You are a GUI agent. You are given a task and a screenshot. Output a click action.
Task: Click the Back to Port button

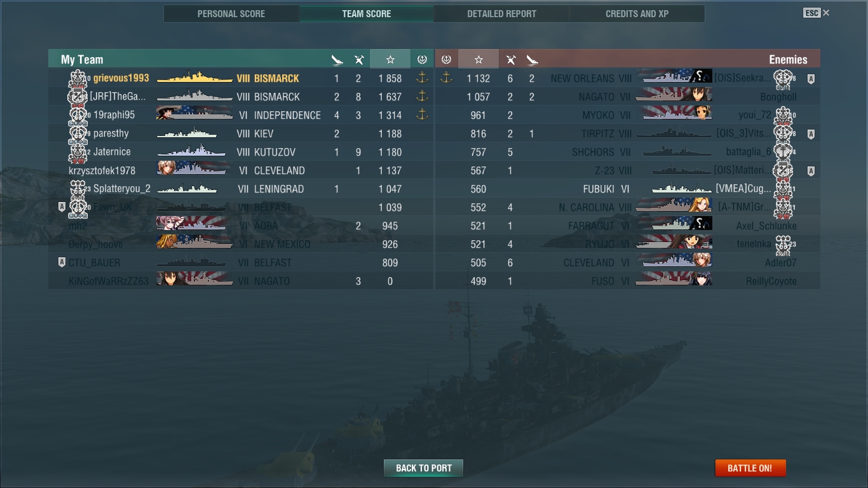424,468
